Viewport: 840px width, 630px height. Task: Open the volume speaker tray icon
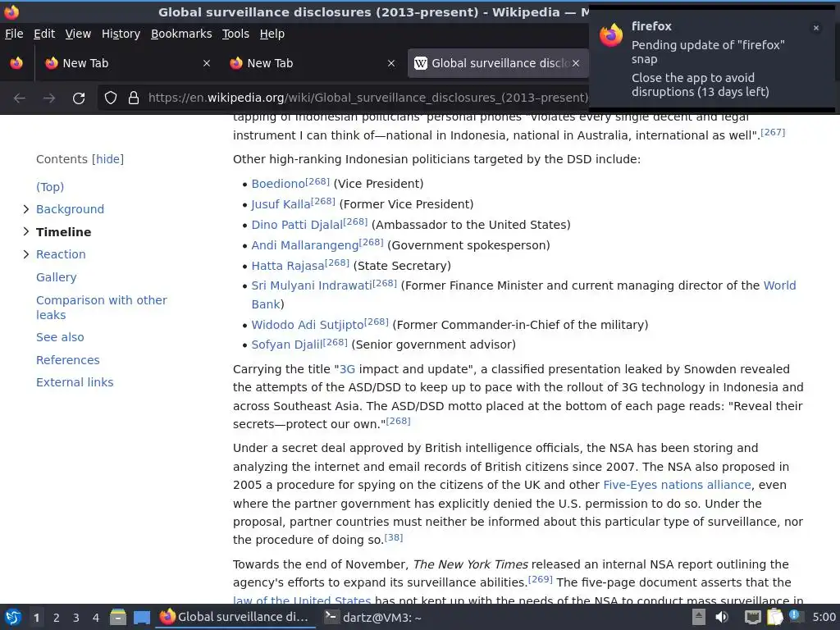(722, 617)
